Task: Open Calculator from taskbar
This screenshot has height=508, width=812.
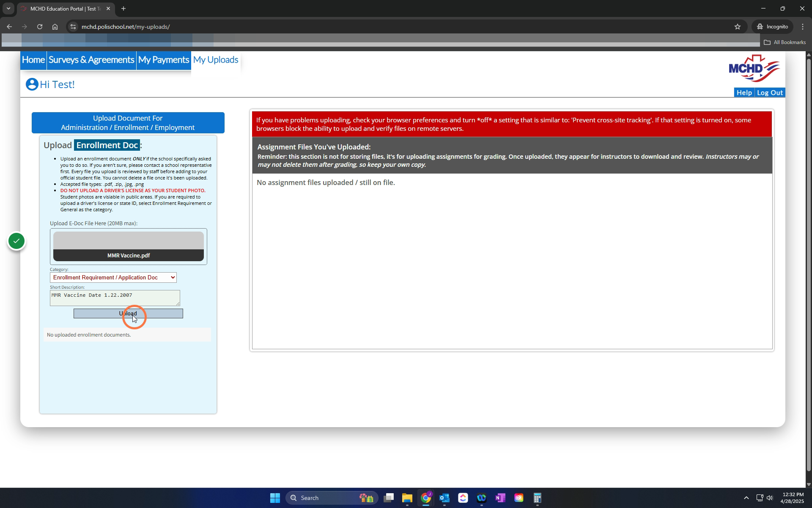Action: click(538, 498)
